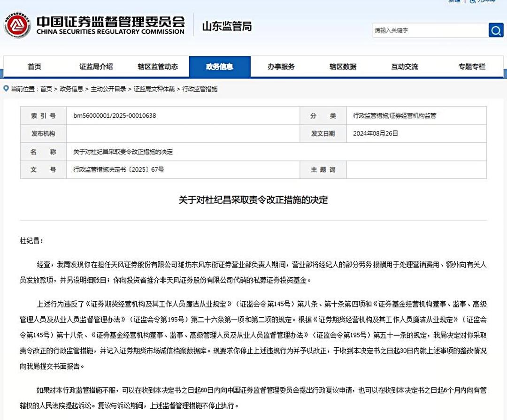Click the search magnifier icon
This screenshot has width=507, height=420.
[496, 30]
